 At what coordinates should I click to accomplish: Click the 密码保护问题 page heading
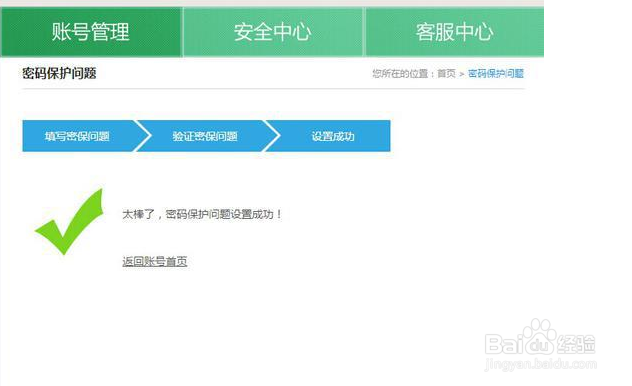click(x=59, y=73)
